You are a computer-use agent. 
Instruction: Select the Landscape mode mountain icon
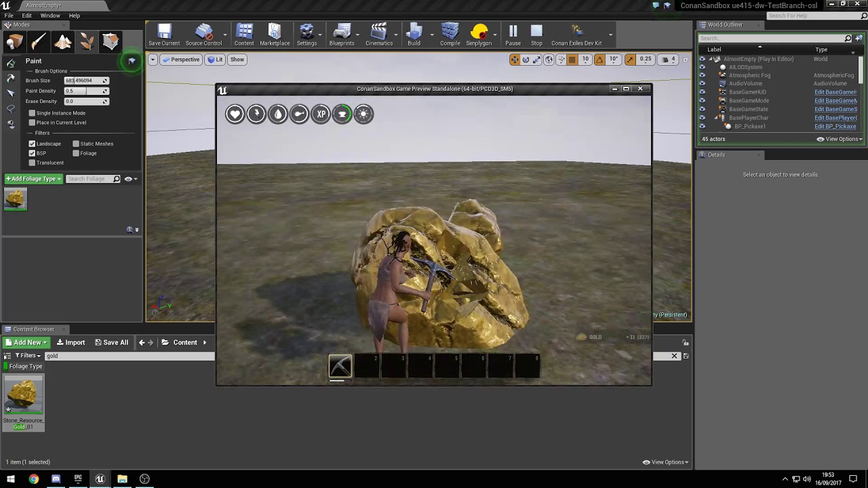pos(63,42)
